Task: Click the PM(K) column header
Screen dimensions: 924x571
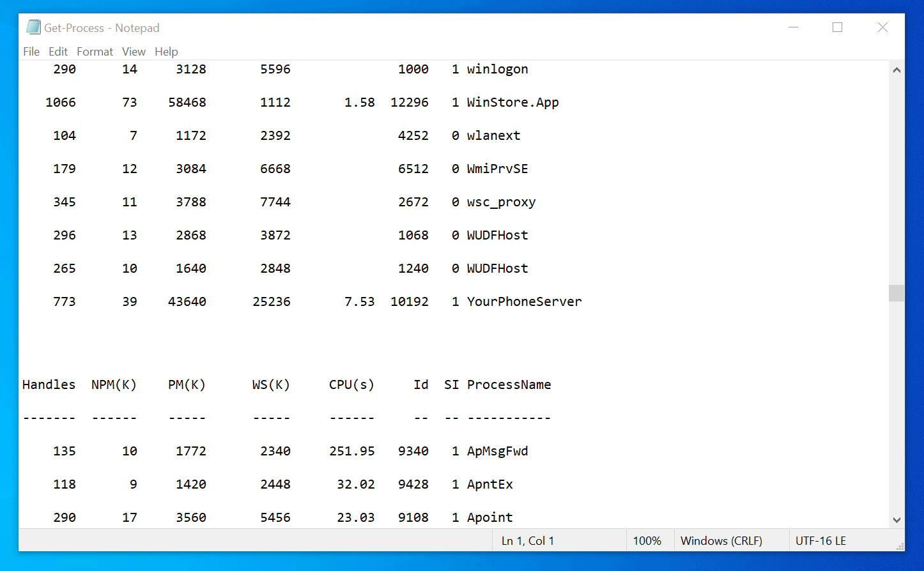Action: pyautogui.click(x=187, y=384)
